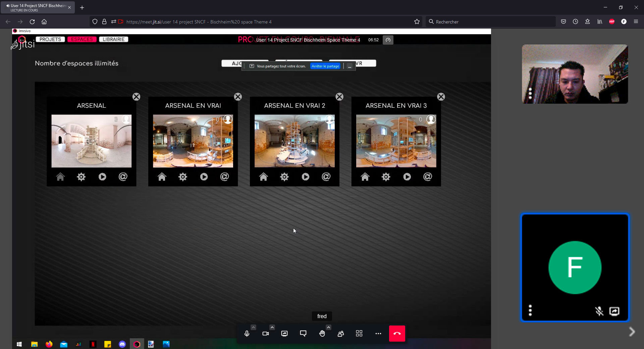The height and width of the screenshot is (349, 644).
Task: Open home icon of ARSENAL EN VRAI card
Action: 162,177
